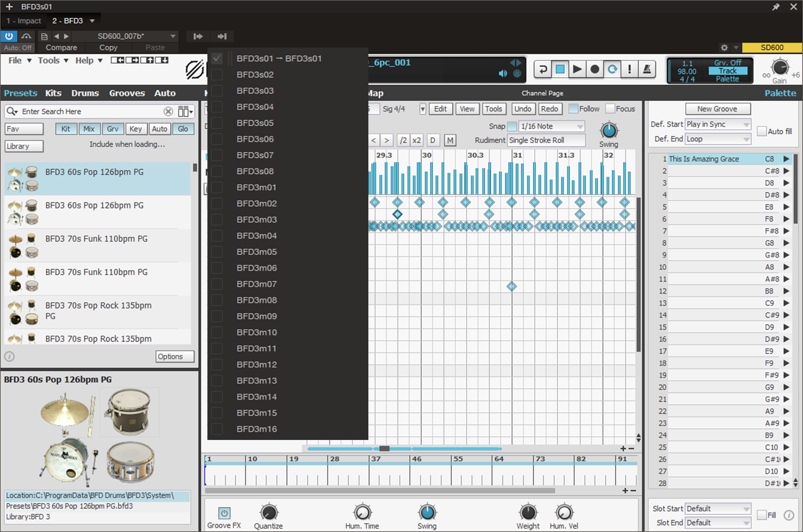Open the Slot End Default dropdown
Image resolution: width=803 pixels, height=532 pixels.
click(718, 523)
